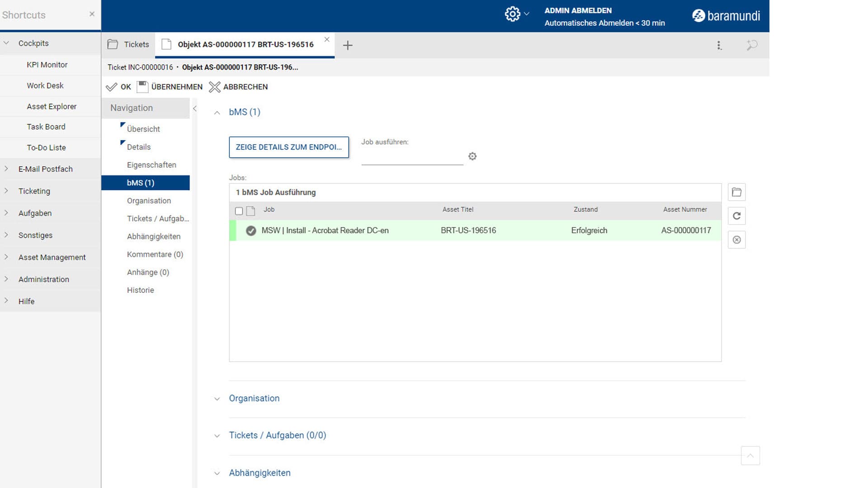Expand the Administration sidebar group
This screenshot has width=868, height=488.
tap(6, 279)
